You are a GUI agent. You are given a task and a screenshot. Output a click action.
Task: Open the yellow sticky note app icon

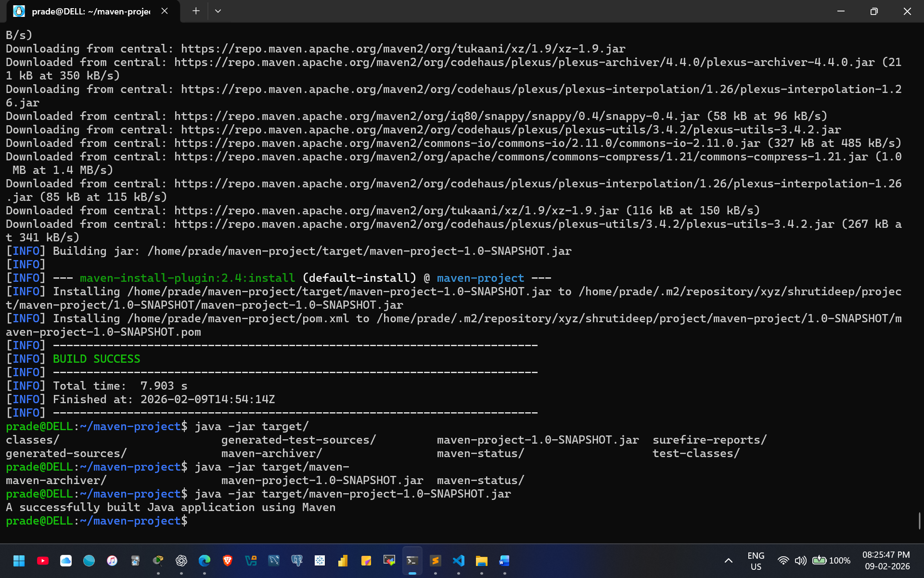(366, 561)
